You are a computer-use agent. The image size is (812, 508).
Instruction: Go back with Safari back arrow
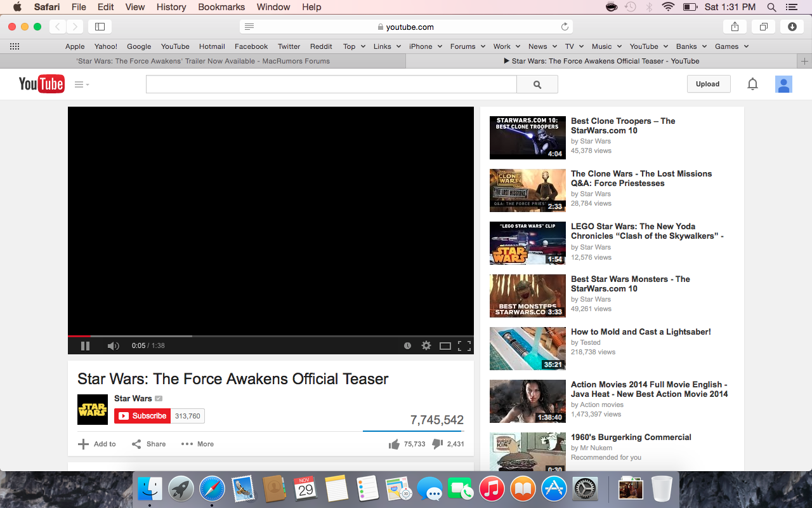58,27
